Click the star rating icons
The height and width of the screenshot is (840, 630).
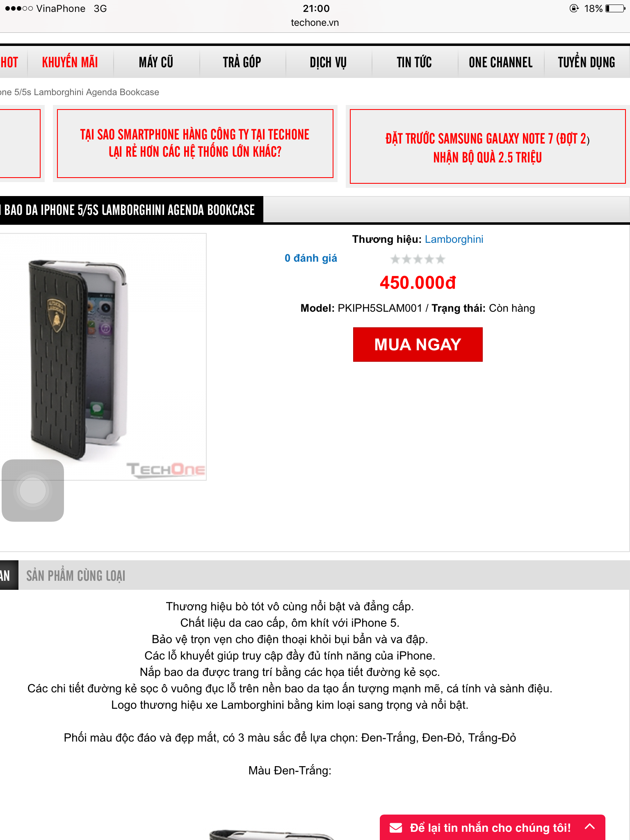click(x=418, y=259)
